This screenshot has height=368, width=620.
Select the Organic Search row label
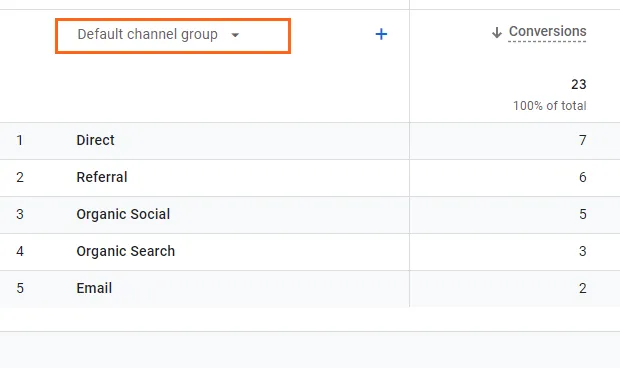(x=125, y=251)
